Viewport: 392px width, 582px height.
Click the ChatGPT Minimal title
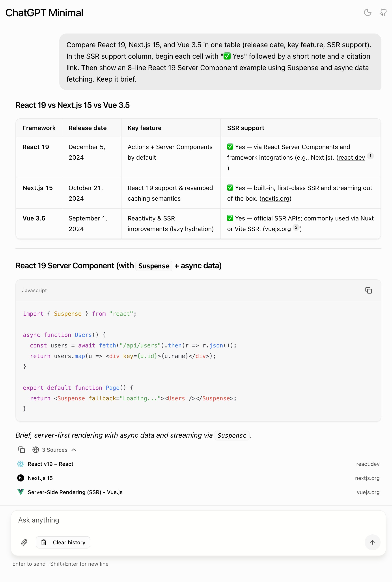(x=44, y=13)
